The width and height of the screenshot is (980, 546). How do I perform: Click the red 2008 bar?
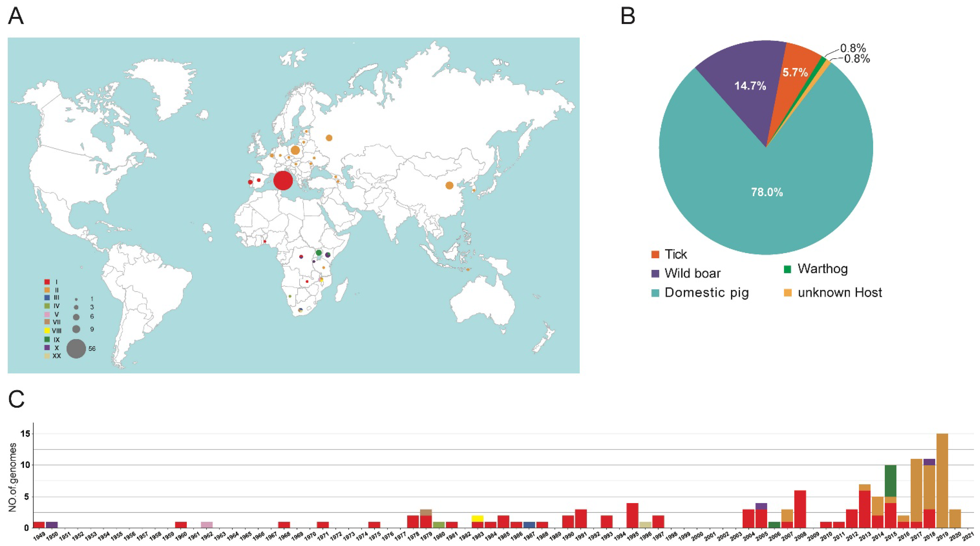800,509
